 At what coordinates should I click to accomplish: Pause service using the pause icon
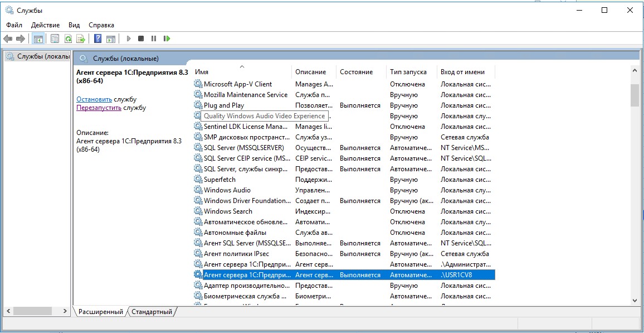[154, 38]
